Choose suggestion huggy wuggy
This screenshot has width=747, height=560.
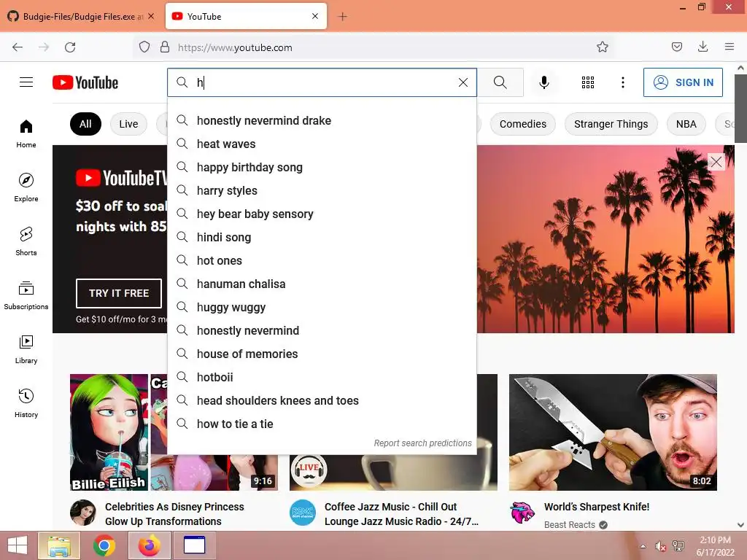point(322,307)
